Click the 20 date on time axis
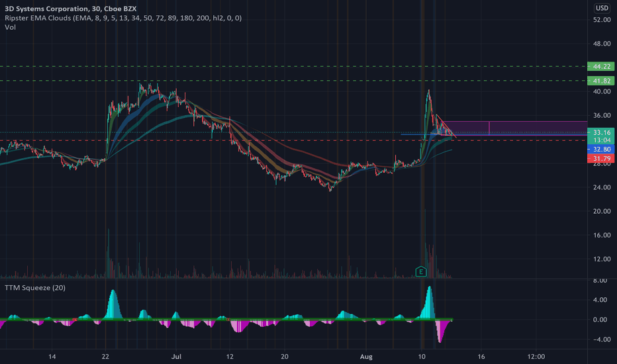 click(x=285, y=357)
